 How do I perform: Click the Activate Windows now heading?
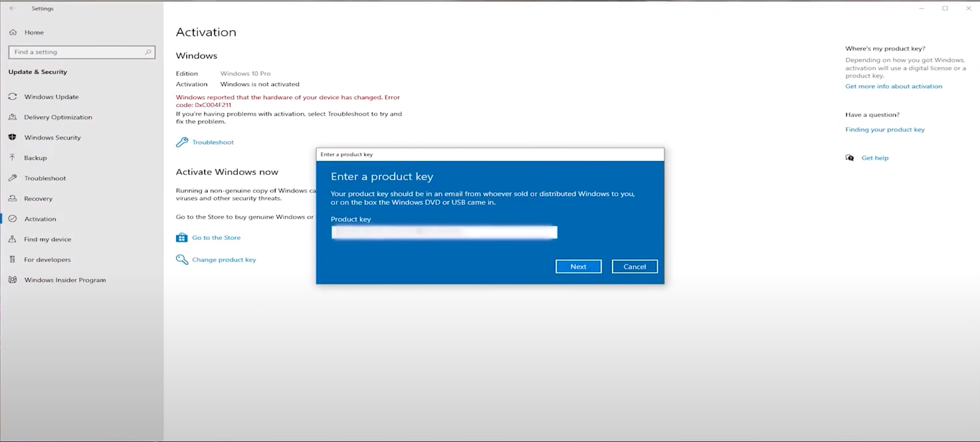227,171
